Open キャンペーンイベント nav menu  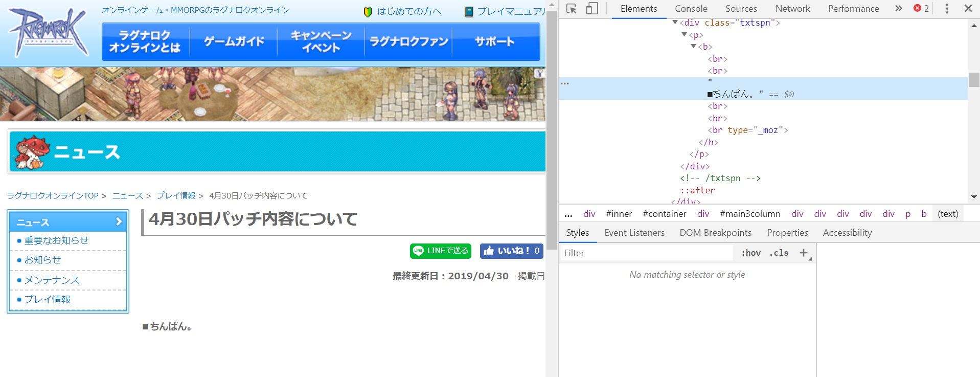click(321, 41)
